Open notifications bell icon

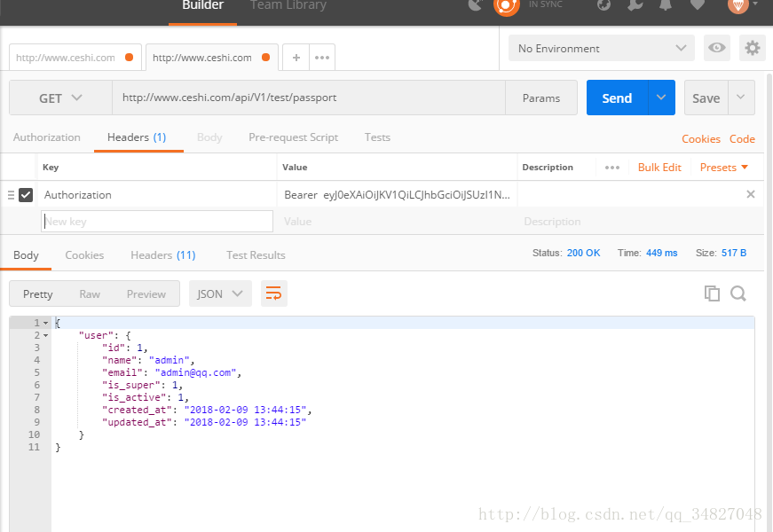666,5
